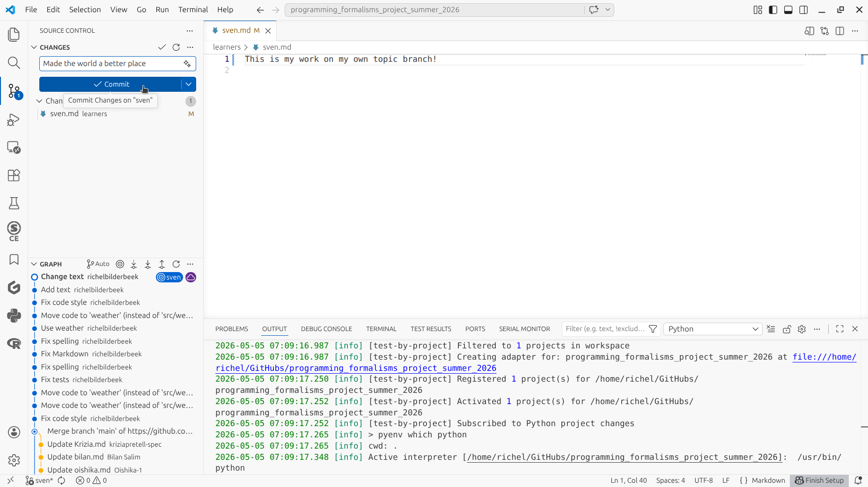
Task: Click the commit message input field
Action: tap(110, 64)
